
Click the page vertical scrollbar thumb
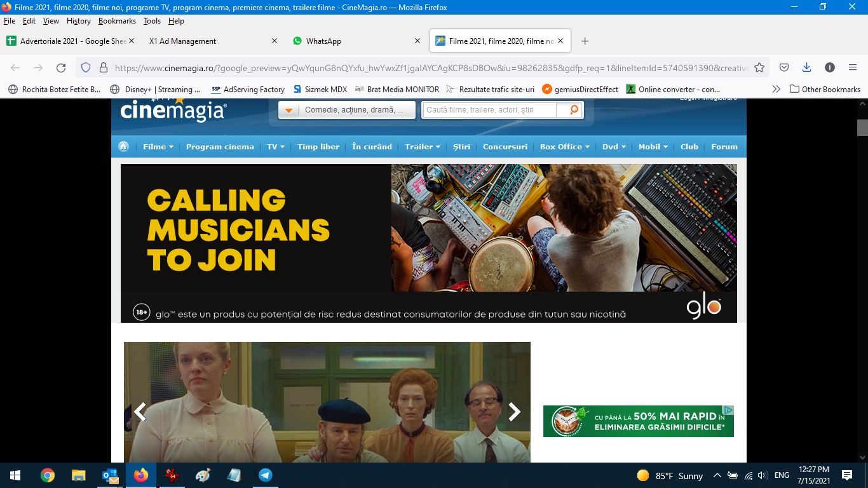(862, 127)
